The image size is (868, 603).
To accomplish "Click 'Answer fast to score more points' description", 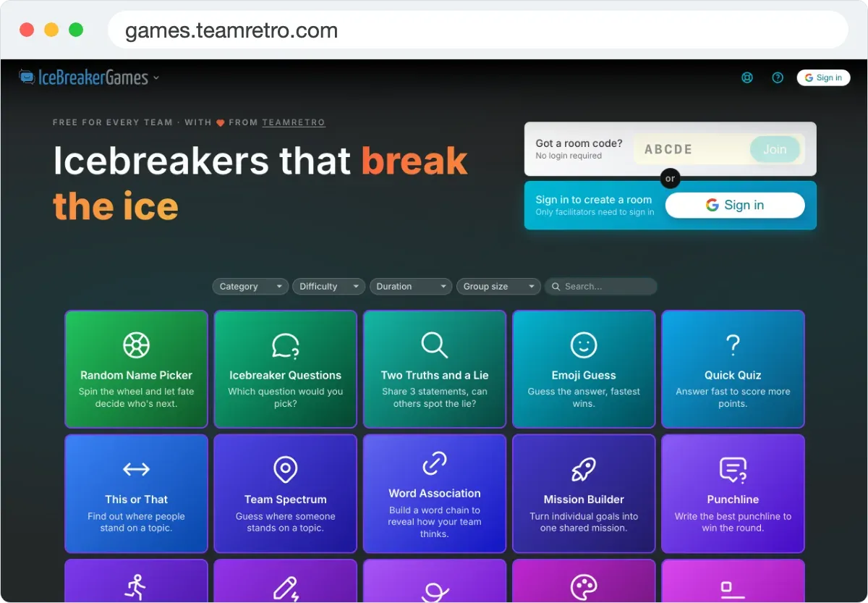I will click(x=733, y=397).
